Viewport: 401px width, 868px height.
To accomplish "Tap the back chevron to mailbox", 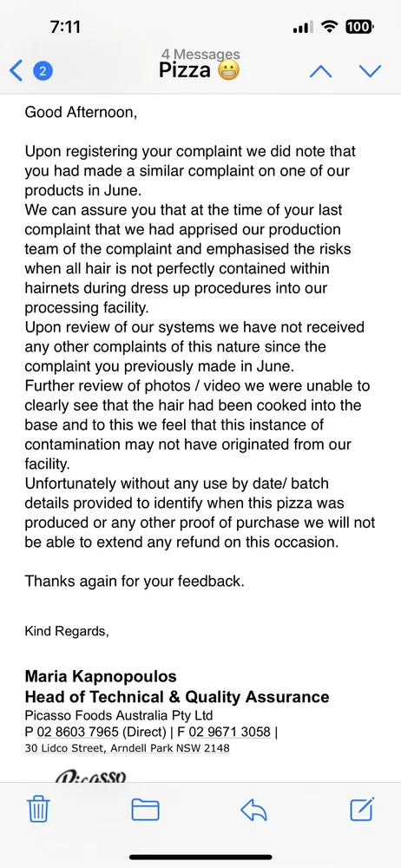I will click(16, 71).
